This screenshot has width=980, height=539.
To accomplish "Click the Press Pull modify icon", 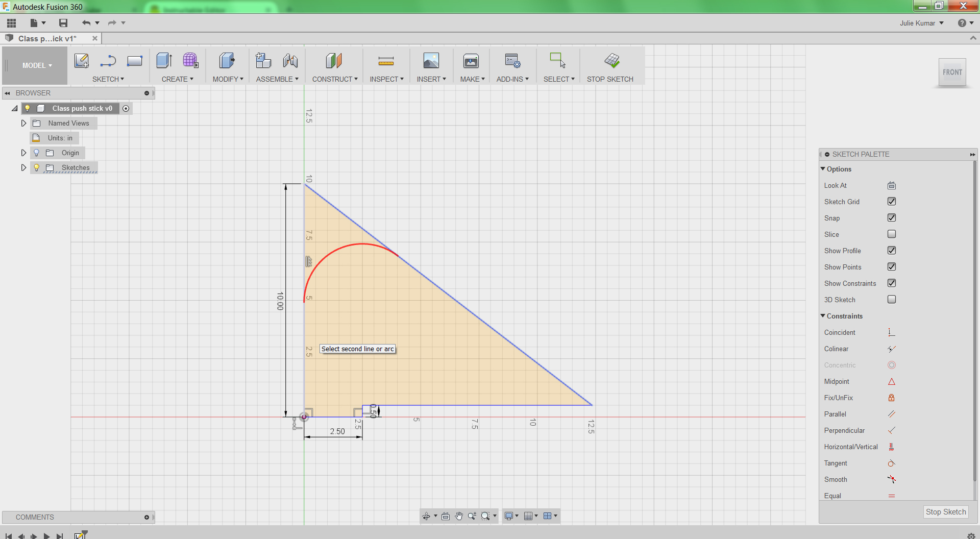I will [x=227, y=61].
